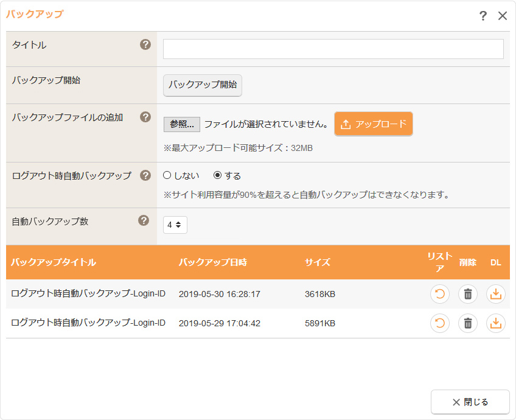Focus the タイトル text input field
The height and width of the screenshot is (420, 516).
pos(333,49)
